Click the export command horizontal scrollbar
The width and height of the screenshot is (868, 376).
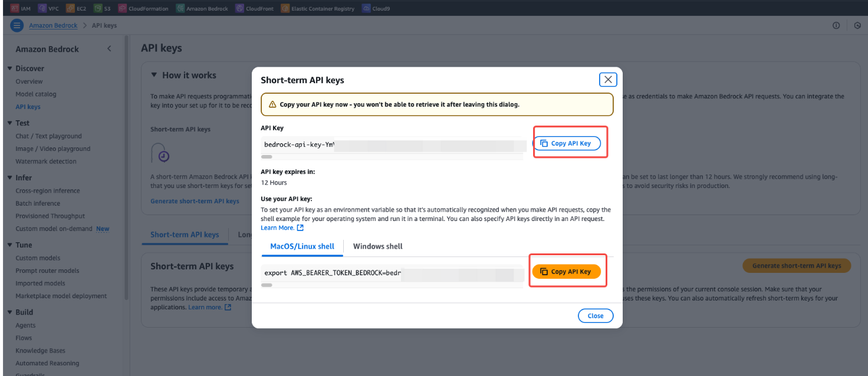pyautogui.click(x=267, y=285)
